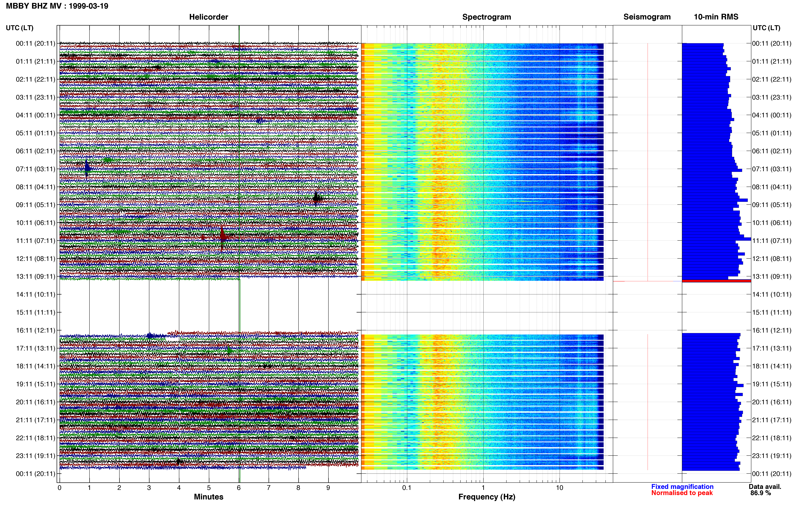Image resolution: width=812 pixels, height=508 pixels.
Task: Select the 'Helicorder' panel heading
Action: (209, 17)
